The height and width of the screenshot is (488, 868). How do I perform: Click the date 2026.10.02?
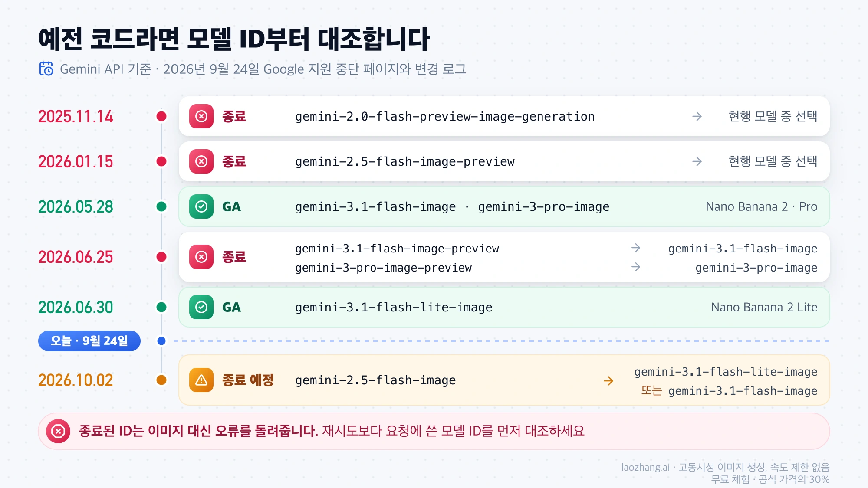76,380
